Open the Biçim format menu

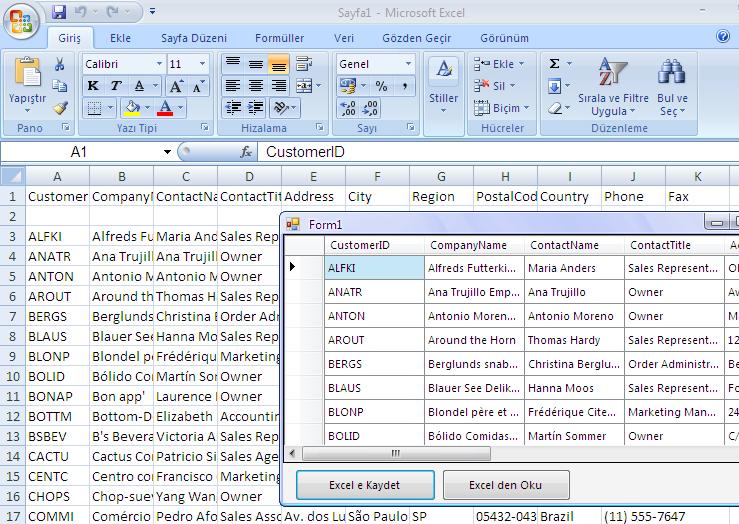click(x=501, y=108)
